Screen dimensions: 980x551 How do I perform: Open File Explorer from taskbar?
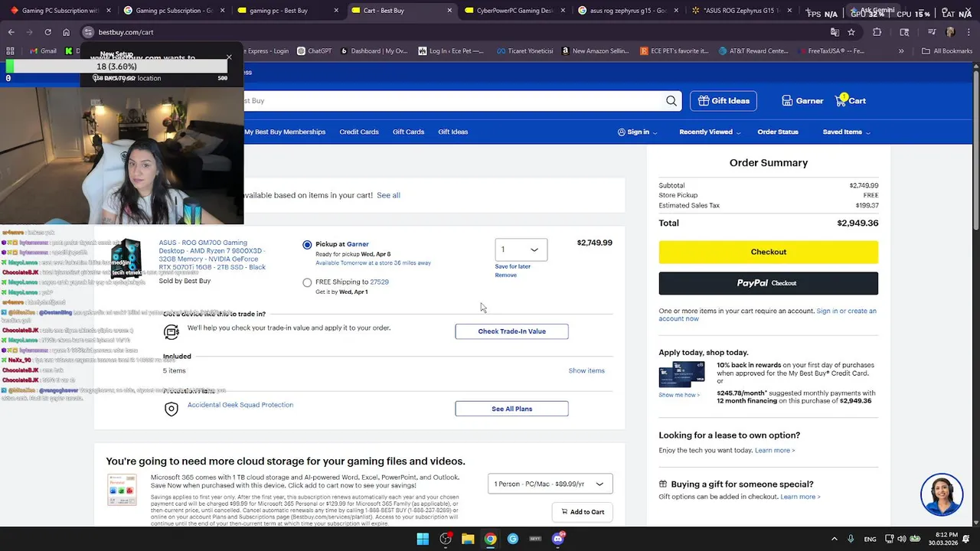tap(468, 539)
